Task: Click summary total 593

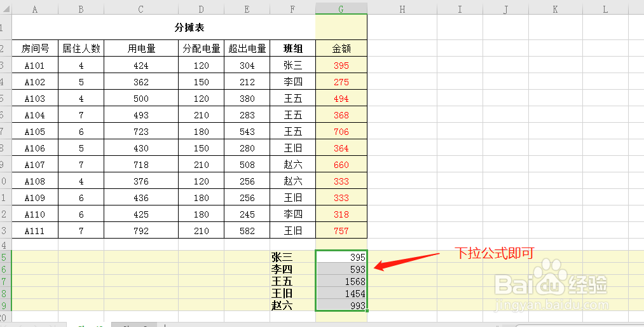Action: pyautogui.click(x=341, y=269)
